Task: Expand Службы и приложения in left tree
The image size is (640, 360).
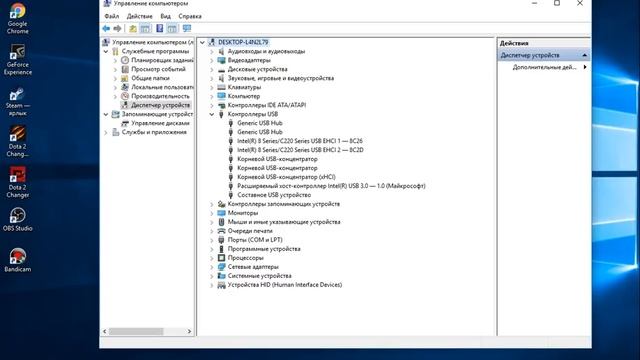Action: pyautogui.click(x=106, y=132)
